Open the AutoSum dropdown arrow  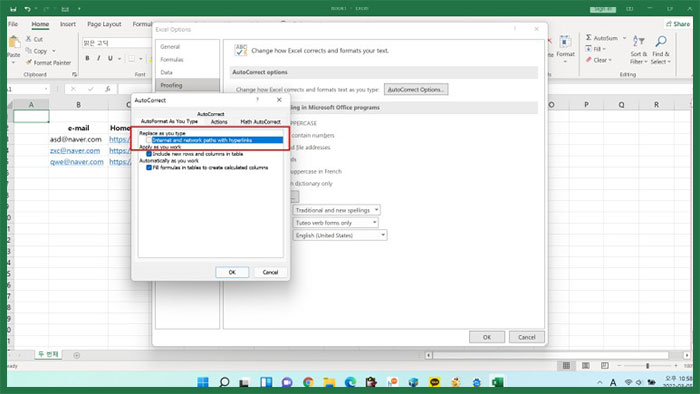click(624, 38)
